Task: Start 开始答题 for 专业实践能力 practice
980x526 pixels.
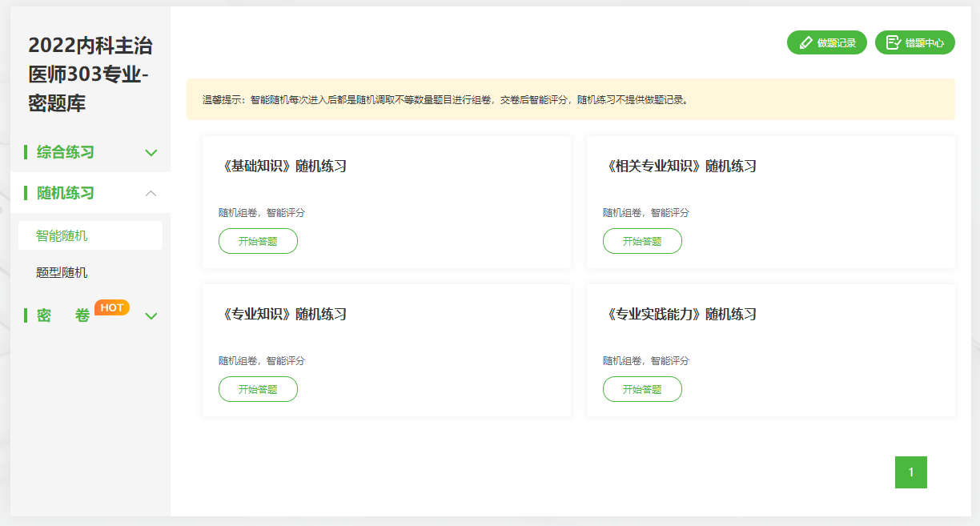Action: 642,389
